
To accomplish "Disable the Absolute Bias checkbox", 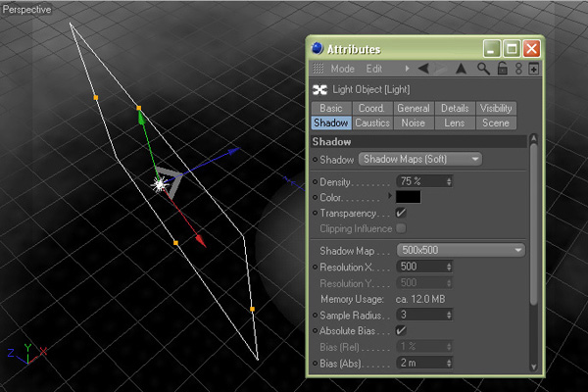I will pos(401,330).
